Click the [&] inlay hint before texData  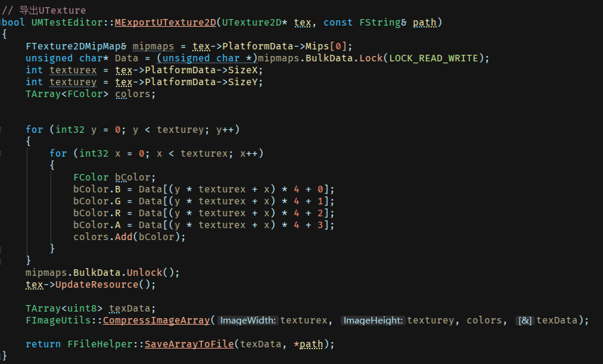pyautogui.click(x=525, y=321)
